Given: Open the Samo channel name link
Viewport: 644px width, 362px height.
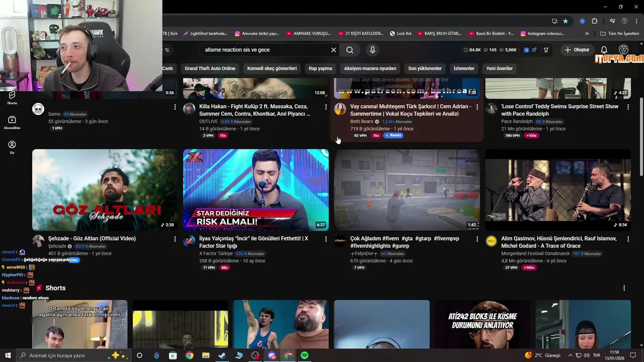Looking at the screenshot, I should pos(54,114).
